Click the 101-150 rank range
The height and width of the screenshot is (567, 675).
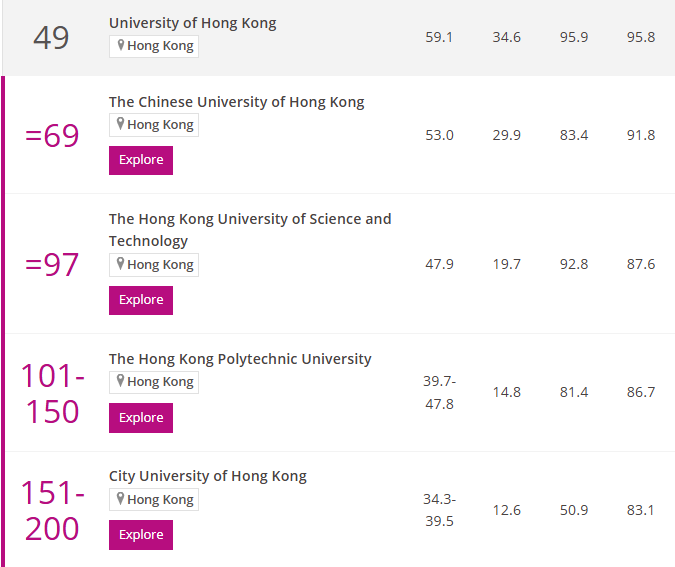tap(53, 393)
